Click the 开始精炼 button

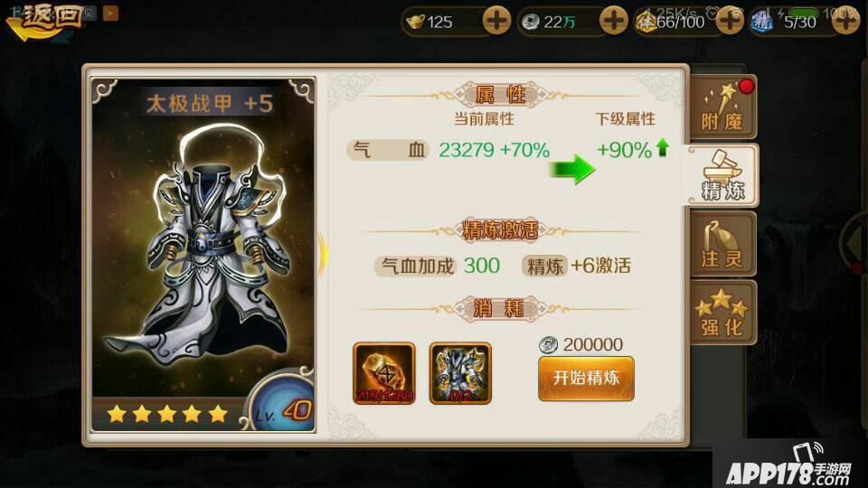click(x=586, y=379)
